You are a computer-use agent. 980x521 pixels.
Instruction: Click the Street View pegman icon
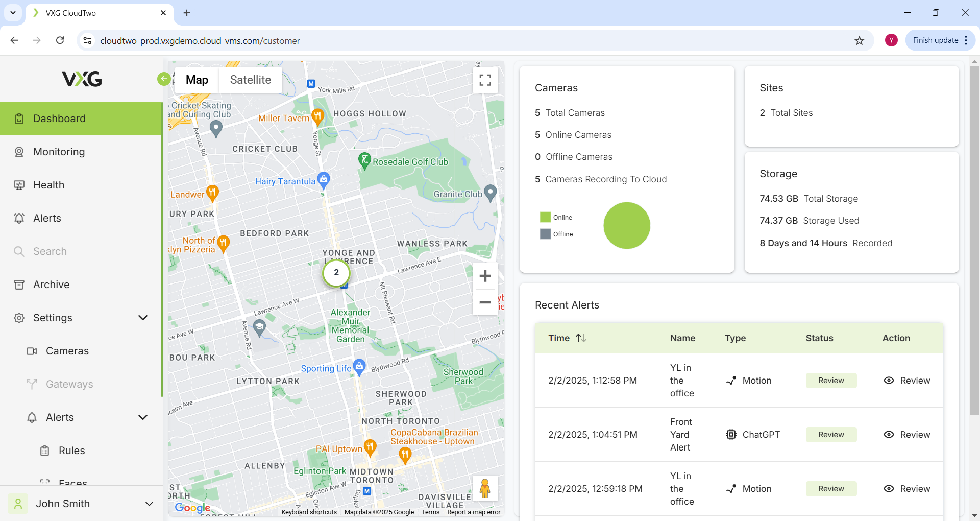click(x=485, y=488)
